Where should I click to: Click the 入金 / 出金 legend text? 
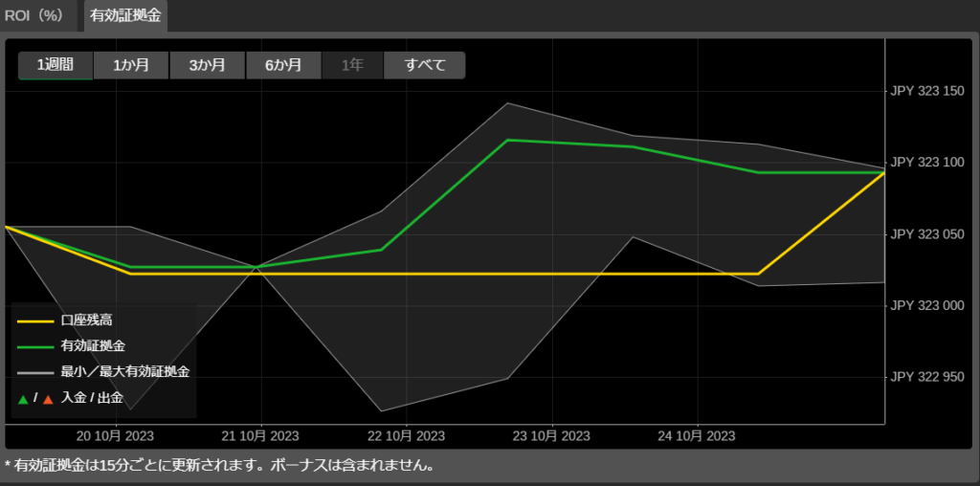click(x=92, y=397)
